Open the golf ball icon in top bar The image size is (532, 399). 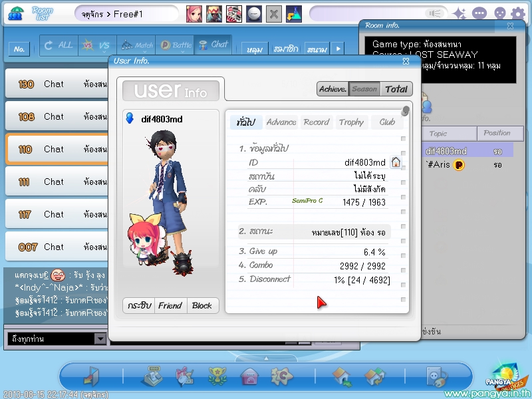pos(254,14)
